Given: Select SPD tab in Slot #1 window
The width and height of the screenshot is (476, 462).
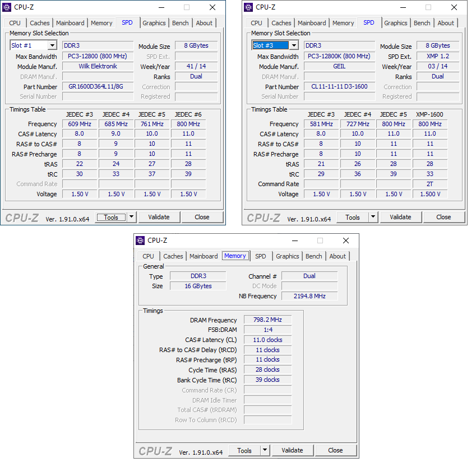Looking at the screenshot, I should [x=127, y=22].
